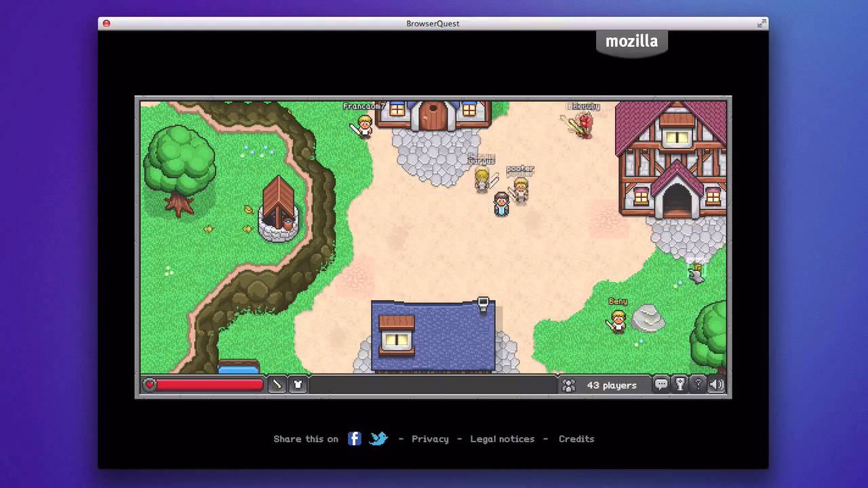This screenshot has width=868, height=488.
Task: Click the sword weapon slot icon
Action: pos(277,385)
